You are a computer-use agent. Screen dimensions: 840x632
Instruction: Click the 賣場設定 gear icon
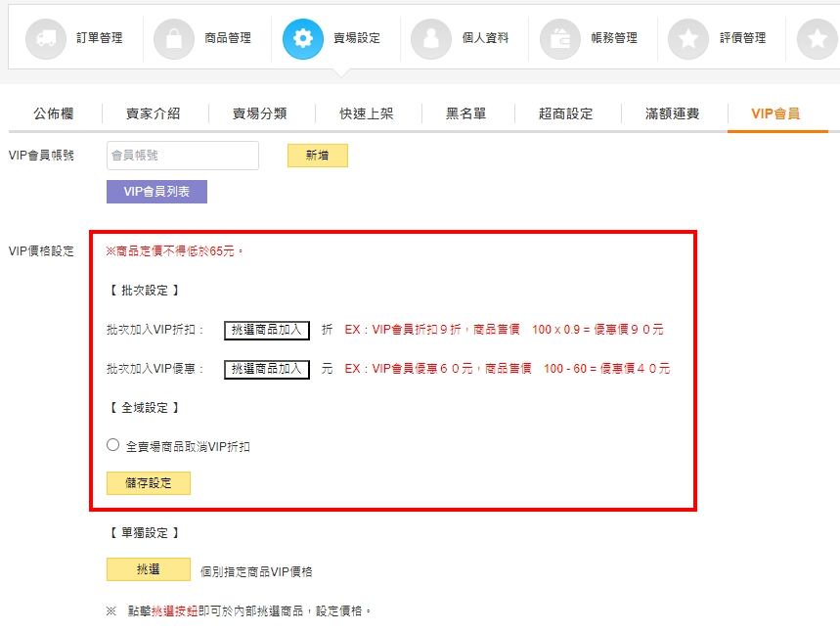click(x=303, y=38)
